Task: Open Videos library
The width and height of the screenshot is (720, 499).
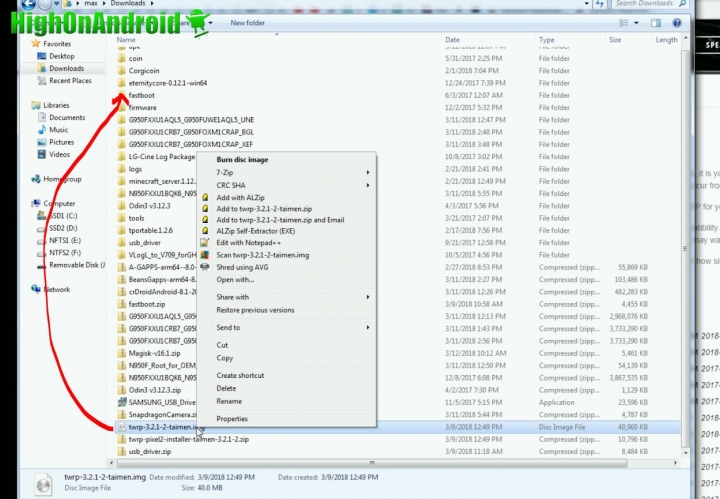Action: tap(59, 155)
